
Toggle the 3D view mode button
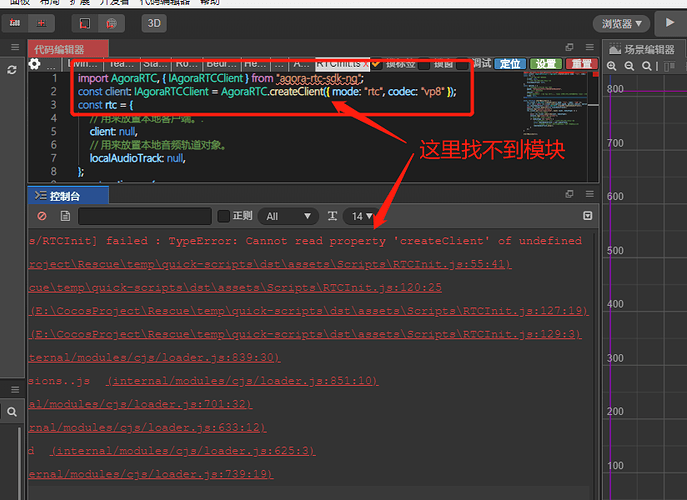point(154,23)
